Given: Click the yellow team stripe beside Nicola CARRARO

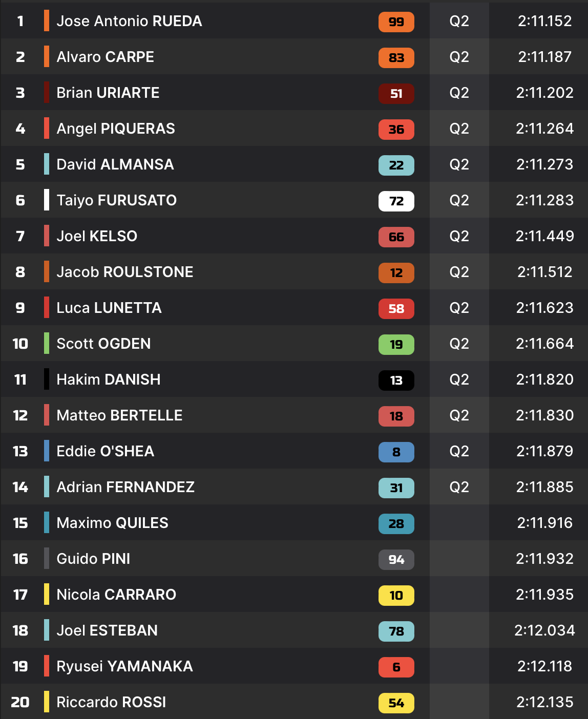Looking at the screenshot, I should pos(47,595).
